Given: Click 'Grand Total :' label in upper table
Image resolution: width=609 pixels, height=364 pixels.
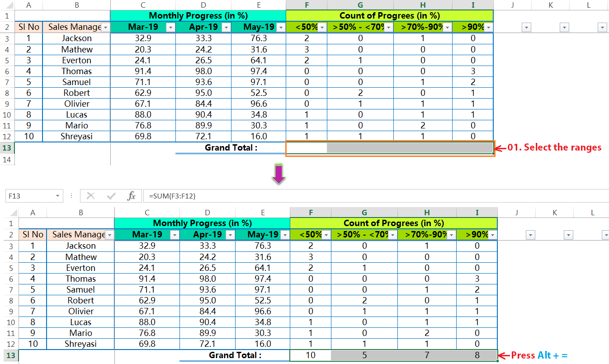Looking at the screenshot, I should pos(231,147).
